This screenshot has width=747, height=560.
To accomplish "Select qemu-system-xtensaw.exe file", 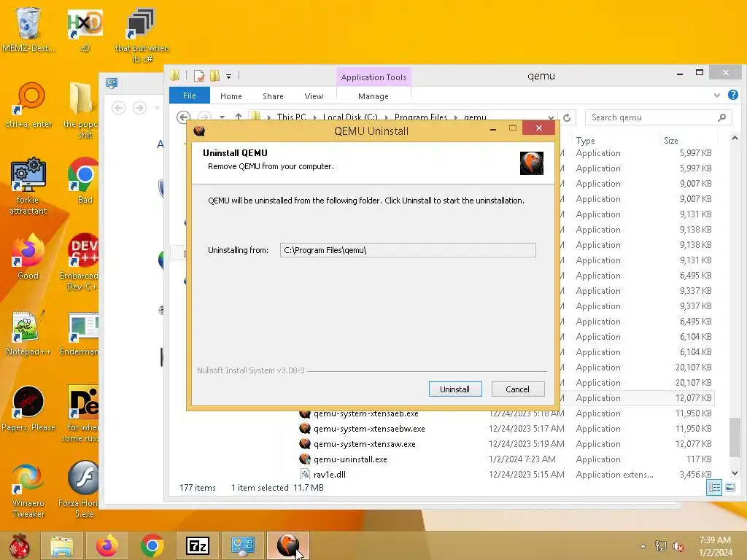I will point(365,444).
